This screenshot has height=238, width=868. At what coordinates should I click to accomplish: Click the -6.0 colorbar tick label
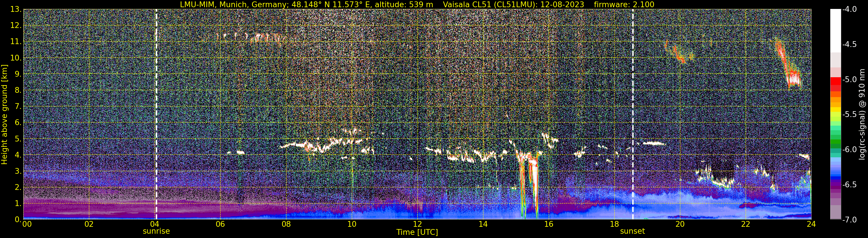point(850,150)
